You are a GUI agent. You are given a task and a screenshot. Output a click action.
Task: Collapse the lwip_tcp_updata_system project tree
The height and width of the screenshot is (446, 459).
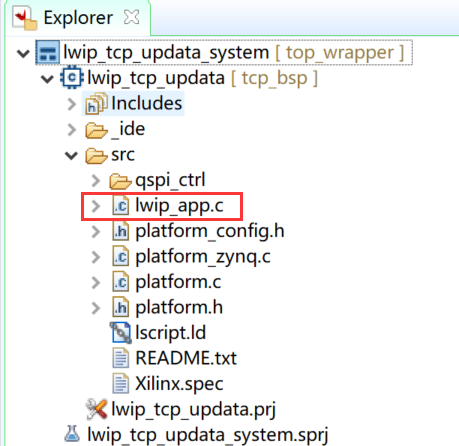23,53
